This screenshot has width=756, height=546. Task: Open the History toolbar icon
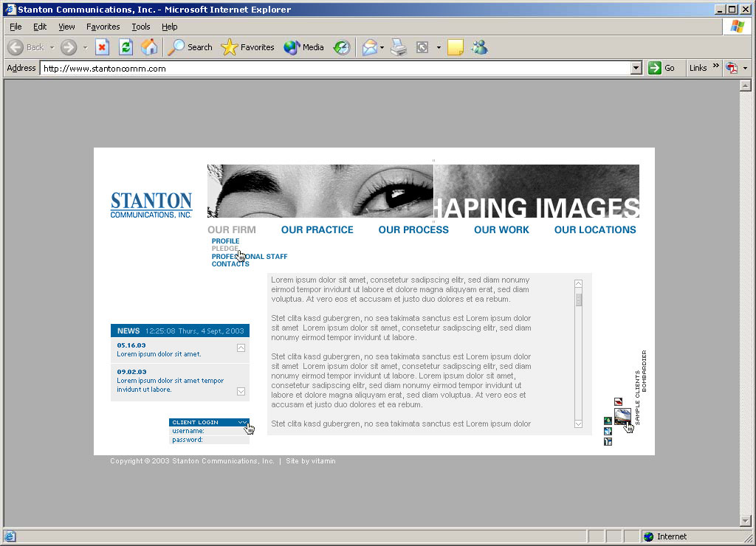(x=341, y=47)
